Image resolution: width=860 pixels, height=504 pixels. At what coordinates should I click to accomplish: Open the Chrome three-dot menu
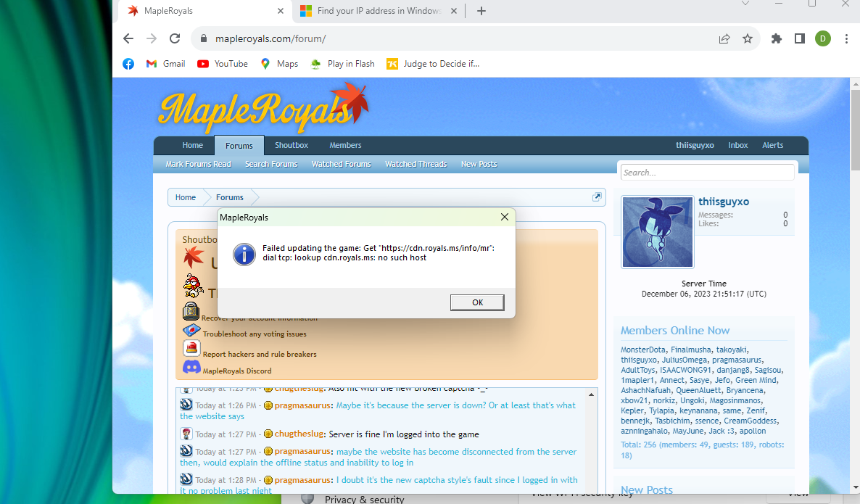click(846, 38)
